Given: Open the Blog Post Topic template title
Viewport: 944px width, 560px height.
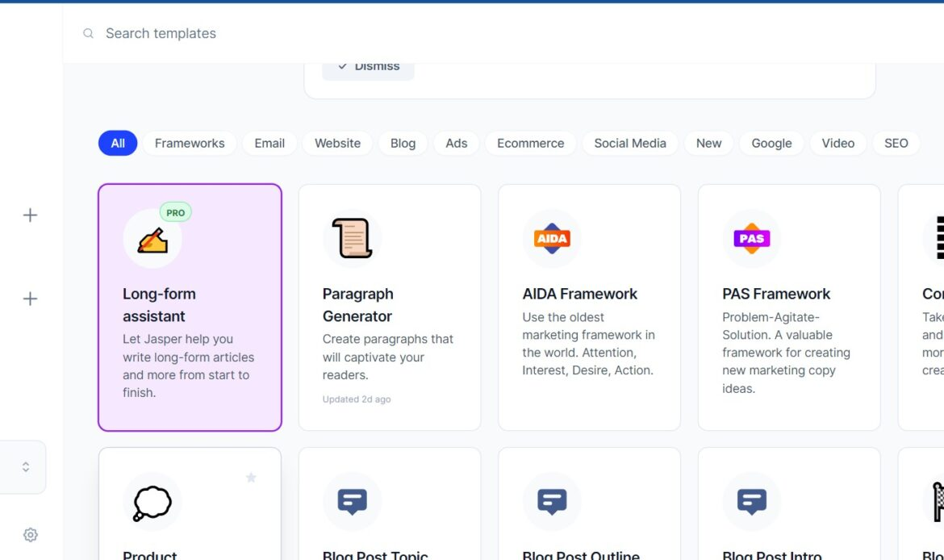Looking at the screenshot, I should 375,554.
